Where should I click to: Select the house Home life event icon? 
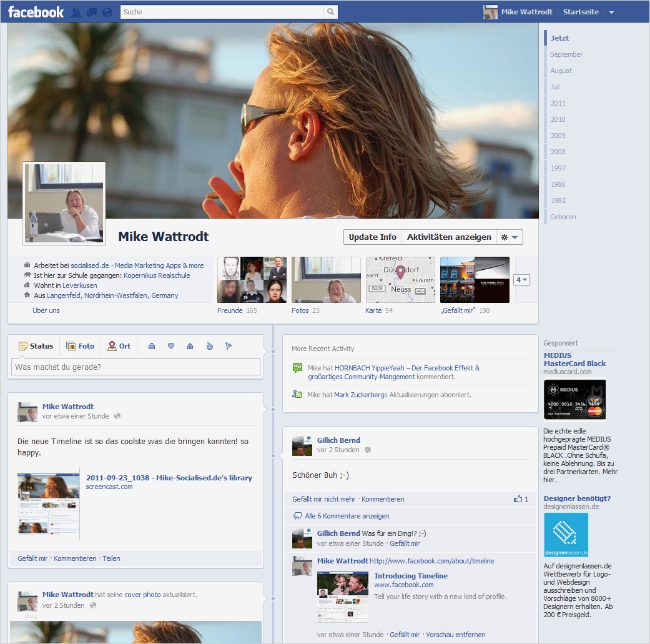[x=190, y=346]
